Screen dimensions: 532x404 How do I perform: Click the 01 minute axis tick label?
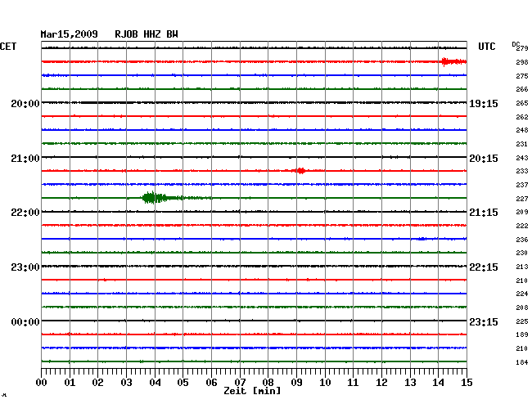pyautogui.click(x=70, y=383)
